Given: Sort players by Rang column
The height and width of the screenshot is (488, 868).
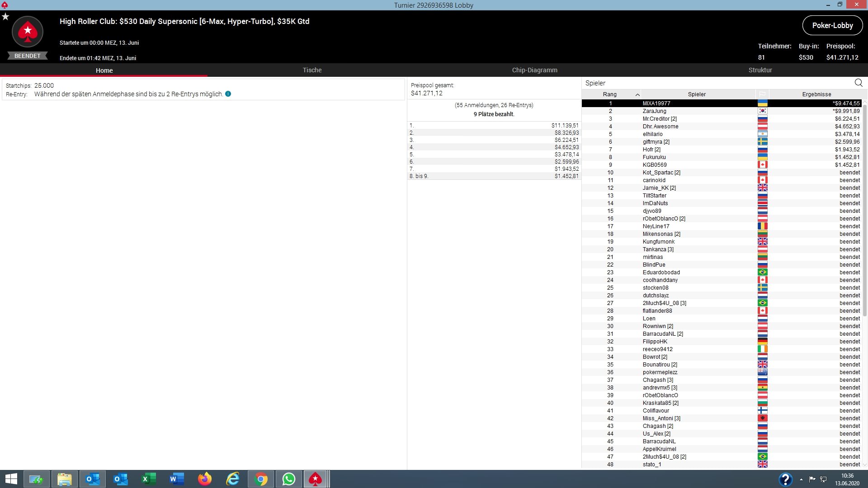Looking at the screenshot, I should pyautogui.click(x=610, y=94).
